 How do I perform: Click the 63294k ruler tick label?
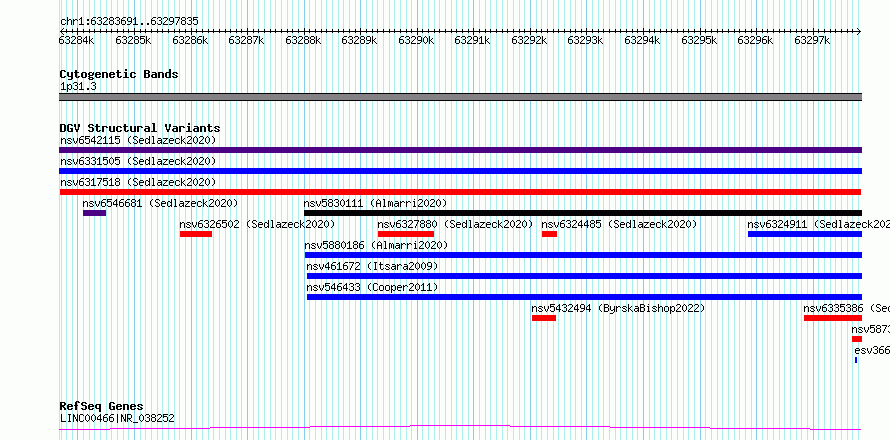point(642,40)
